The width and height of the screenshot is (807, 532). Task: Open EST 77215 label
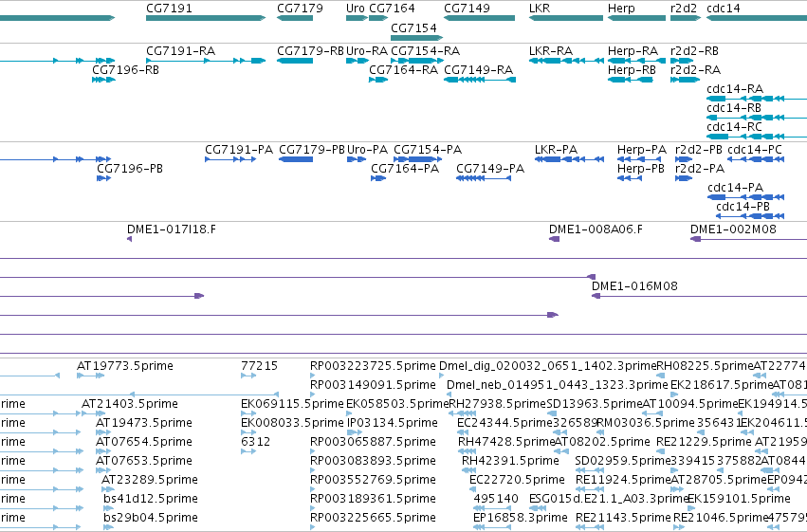click(260, 366)
